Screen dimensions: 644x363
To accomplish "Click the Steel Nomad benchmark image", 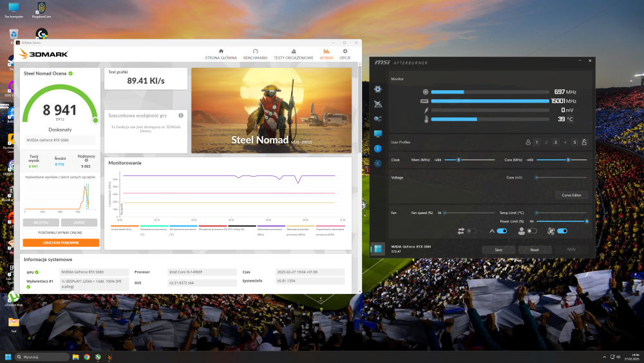I will (x=272, y=110).
